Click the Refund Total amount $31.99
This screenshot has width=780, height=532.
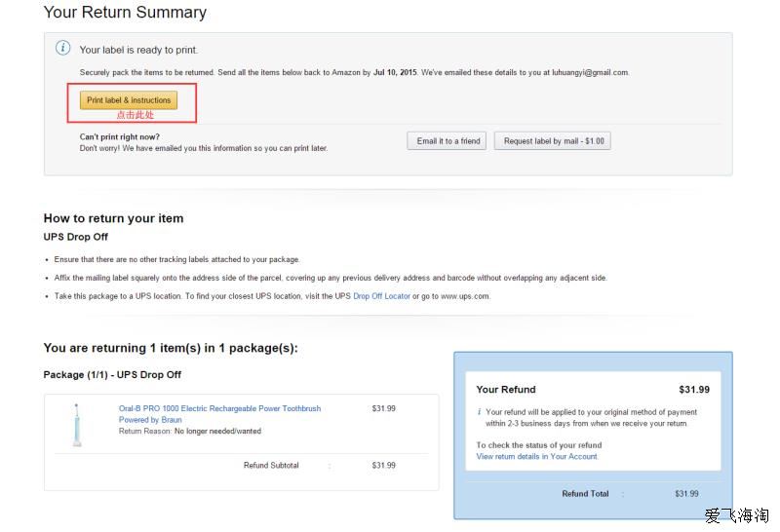[x=686, y=494]
